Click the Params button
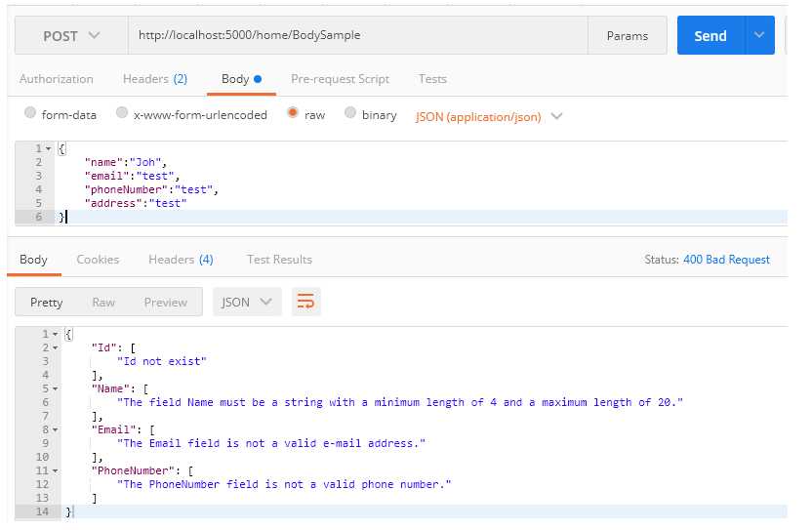Viewport: 812px width, 530px height. coord(627,35)
